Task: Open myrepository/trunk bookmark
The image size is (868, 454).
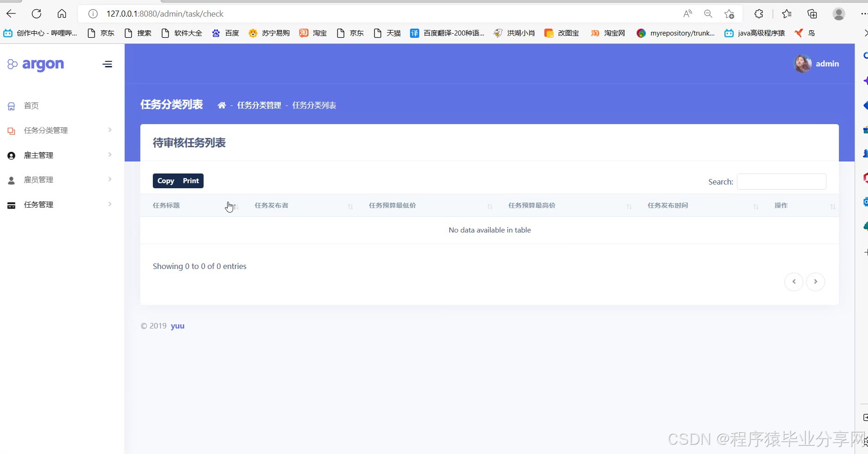Action: coord(675,33)
